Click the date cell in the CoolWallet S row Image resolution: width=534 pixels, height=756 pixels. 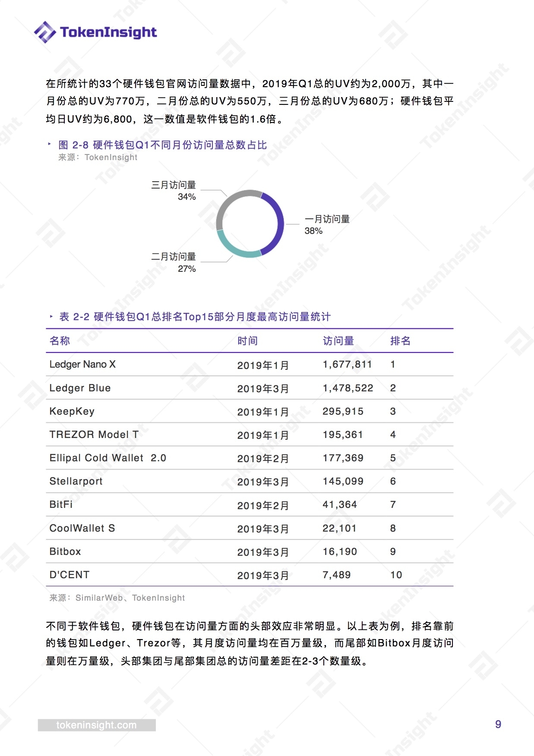263,529
